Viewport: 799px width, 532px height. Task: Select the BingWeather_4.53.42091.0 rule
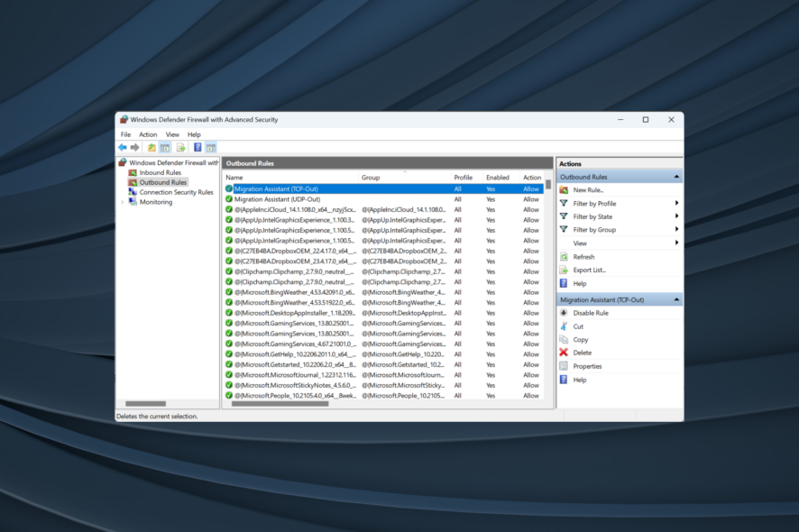385,292
